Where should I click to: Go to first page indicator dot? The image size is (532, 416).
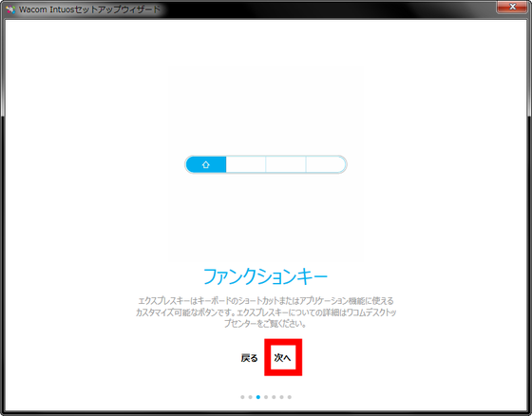coord(242,397)
